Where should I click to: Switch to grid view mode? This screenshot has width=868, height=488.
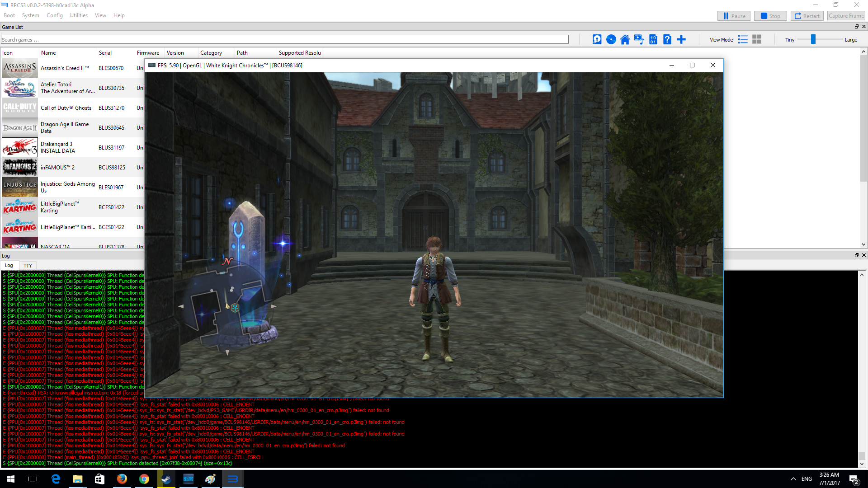757,40
